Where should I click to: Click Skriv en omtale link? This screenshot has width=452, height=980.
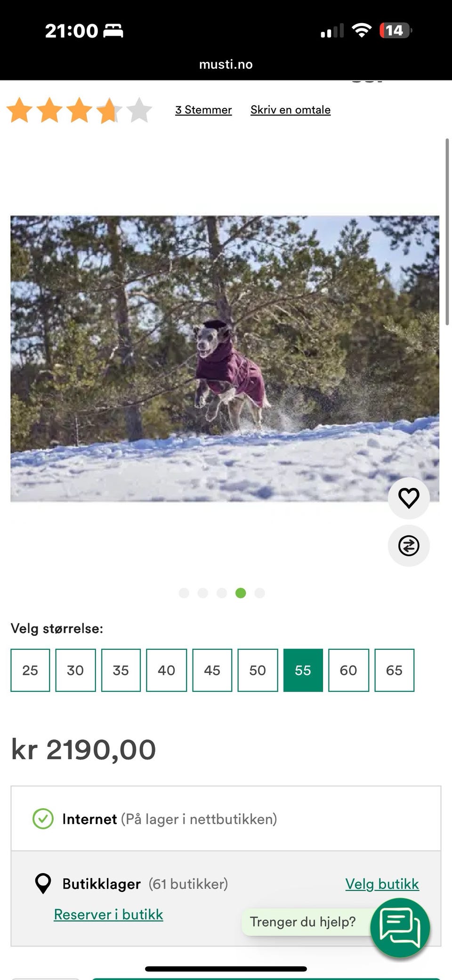[x=291, y=110]
